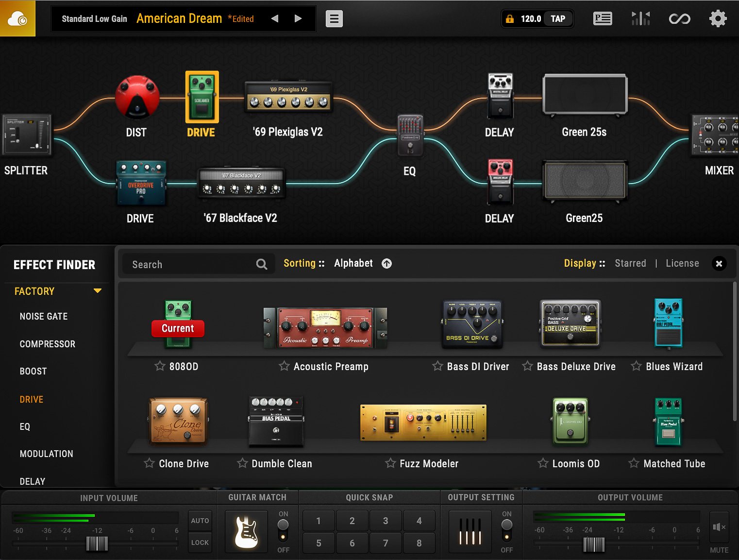
Task: Close the Effect Finder panel
Action: (x=719, y=263)
